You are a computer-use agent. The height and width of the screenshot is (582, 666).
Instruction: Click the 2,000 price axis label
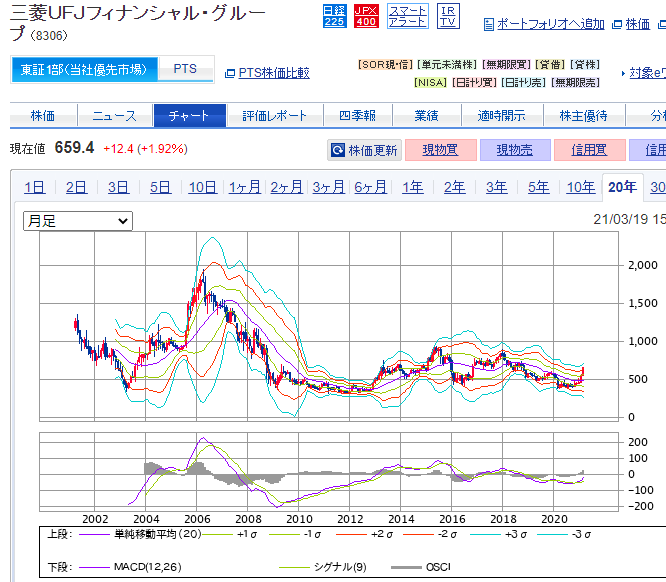point(643,265)
